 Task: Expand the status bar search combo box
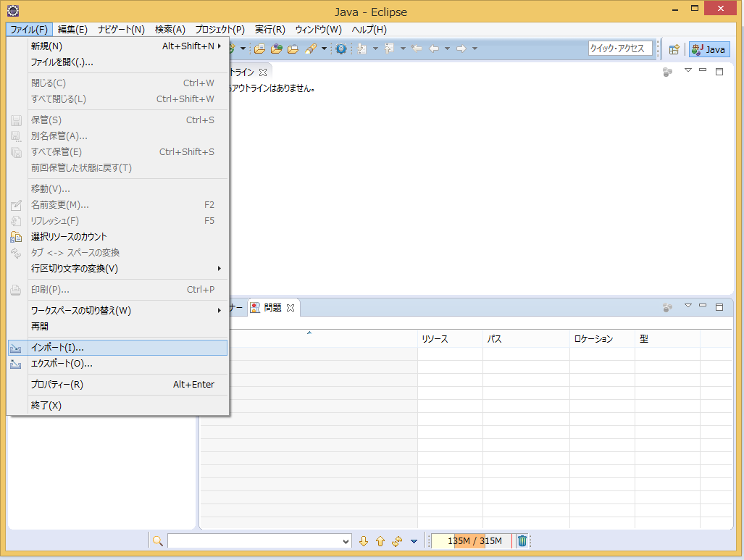[x=346, y=541]
